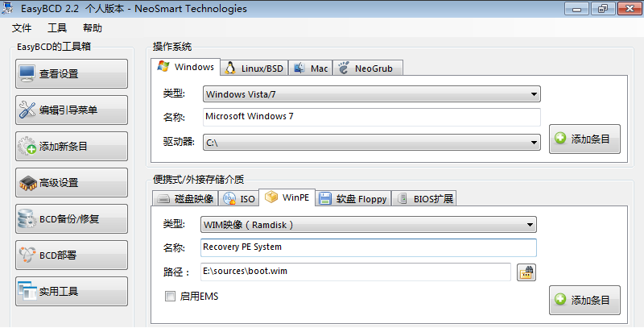Close the EasyBCD window
Viewport: 644px width, 328px height.
click(x=630, y=8)
